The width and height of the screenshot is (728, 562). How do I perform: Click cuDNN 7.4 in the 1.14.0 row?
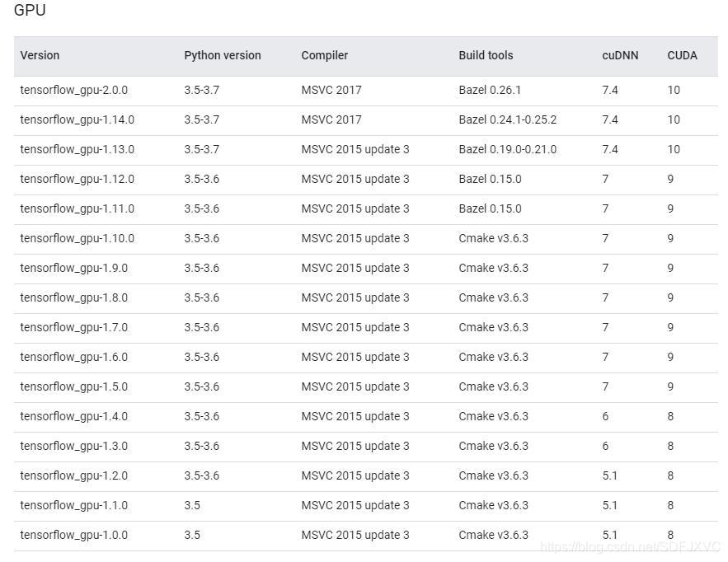(x=610, y=119)
